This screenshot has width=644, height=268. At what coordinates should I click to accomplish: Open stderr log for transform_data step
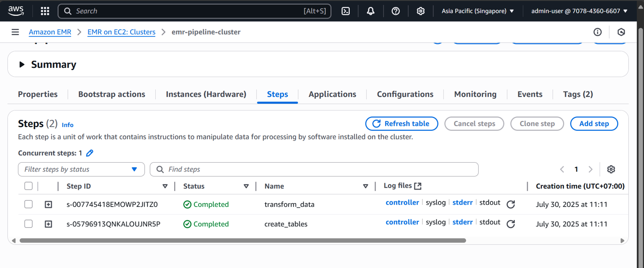click(x=462, y=202)
